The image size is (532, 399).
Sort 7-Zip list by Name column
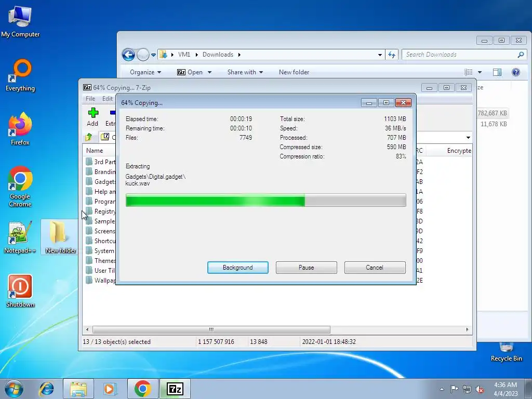(95, 150)
